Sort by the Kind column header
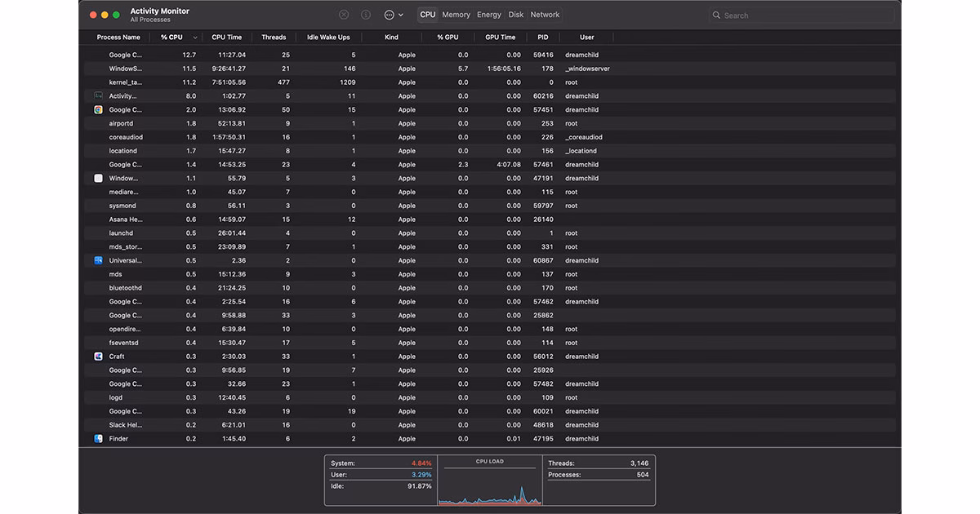Viewport: 980px width, 514px height. pos(391,38)
